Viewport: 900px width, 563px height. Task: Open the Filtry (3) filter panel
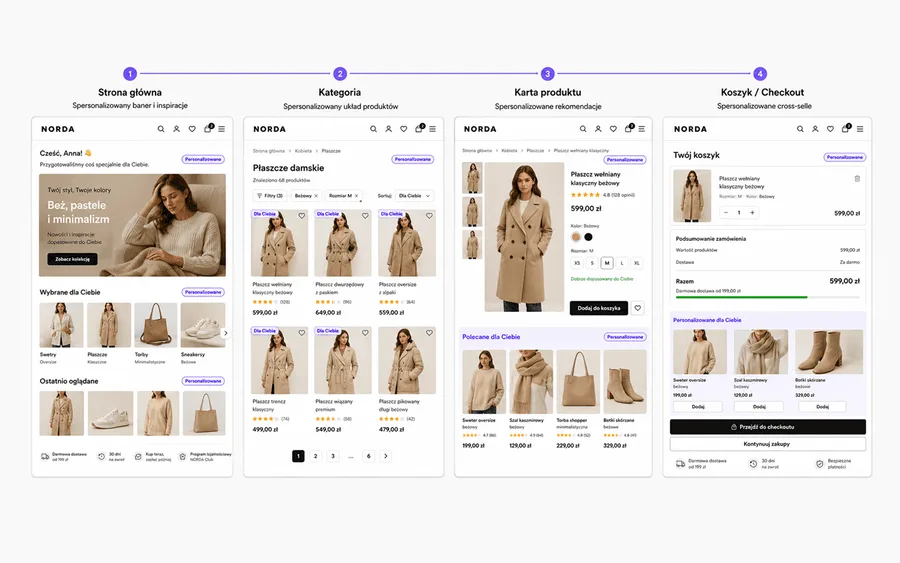pos(270,196)
